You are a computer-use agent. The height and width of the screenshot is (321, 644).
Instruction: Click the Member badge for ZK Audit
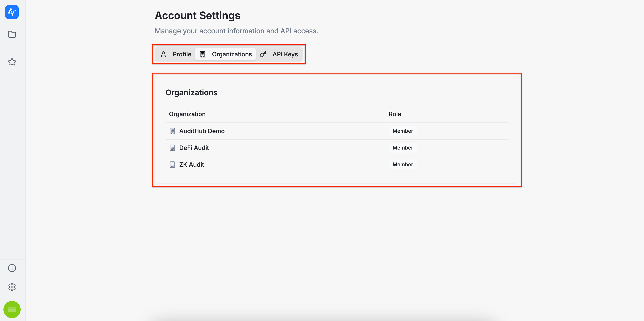click(402, 165)
